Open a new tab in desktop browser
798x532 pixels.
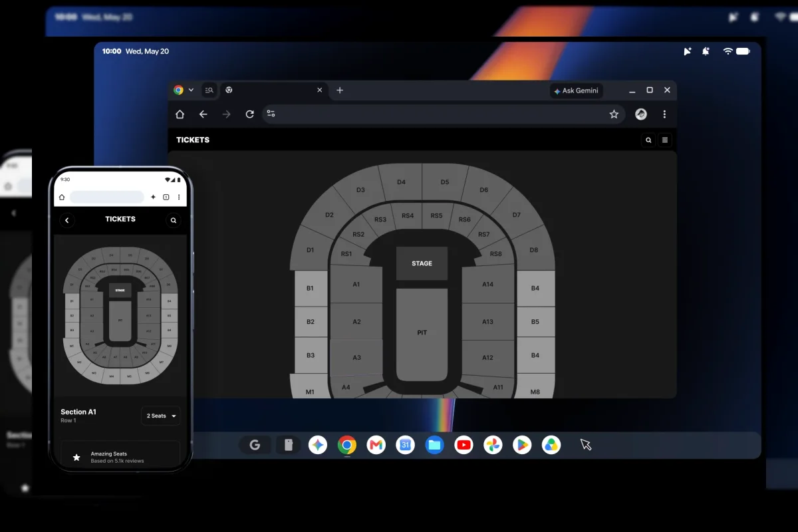340,90
